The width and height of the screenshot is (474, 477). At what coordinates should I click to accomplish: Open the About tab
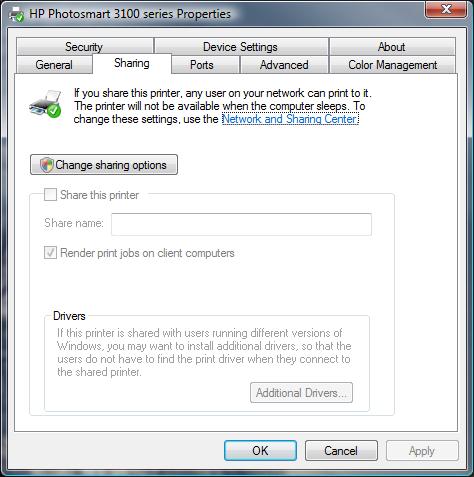(392, 46)
